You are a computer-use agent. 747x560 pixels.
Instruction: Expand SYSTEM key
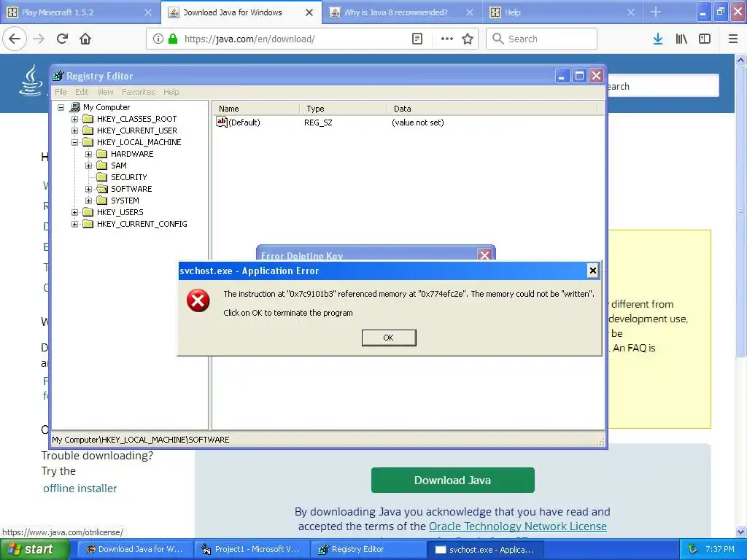click(88, 201)
